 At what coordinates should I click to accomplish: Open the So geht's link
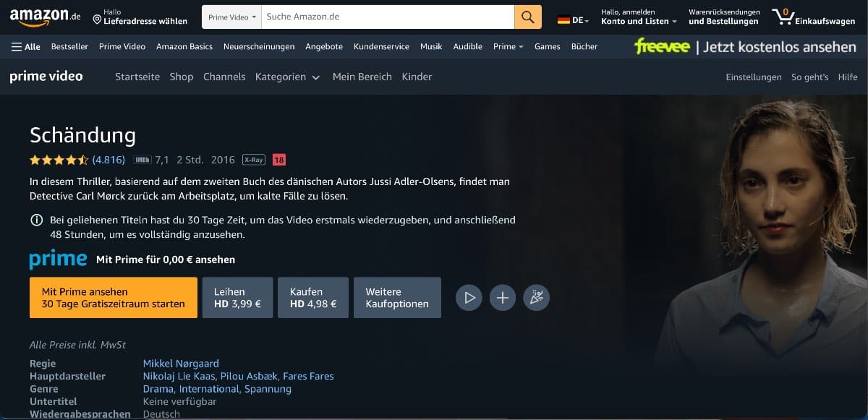tap(809, 77)
